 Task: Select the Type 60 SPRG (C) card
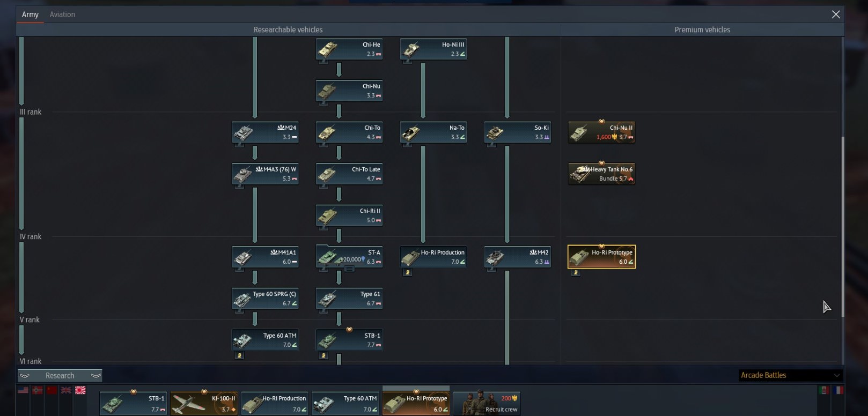[x=265, y=299]
